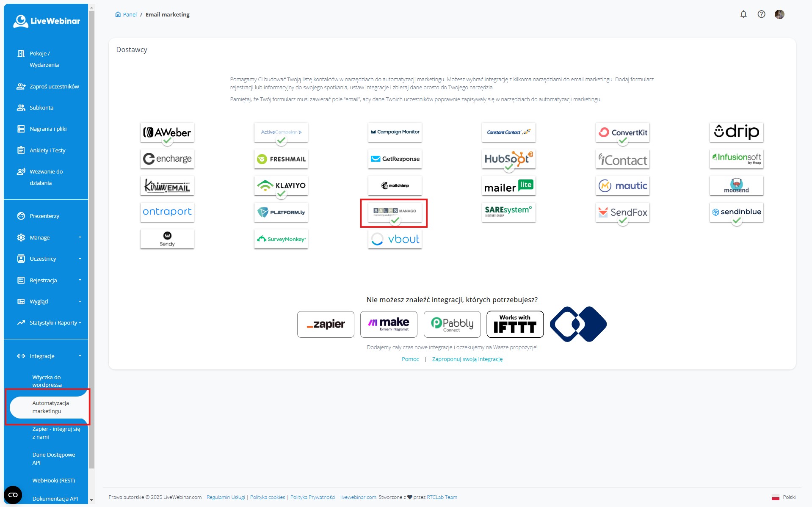
Task: Click the LiveWebinar logo
Action: click(x=47, y=21)
